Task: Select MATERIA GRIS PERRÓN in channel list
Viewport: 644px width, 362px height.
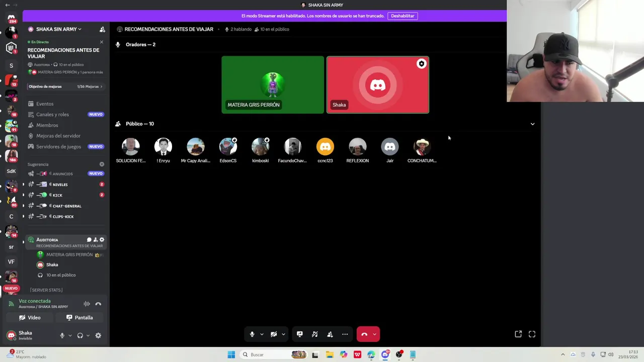Action: tap(69, 255)
